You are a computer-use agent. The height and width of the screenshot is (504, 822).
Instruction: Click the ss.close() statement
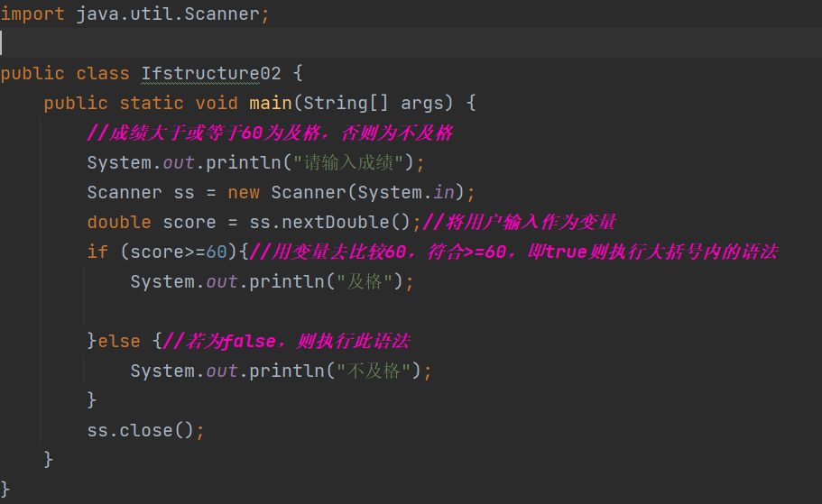click(144, 430)
